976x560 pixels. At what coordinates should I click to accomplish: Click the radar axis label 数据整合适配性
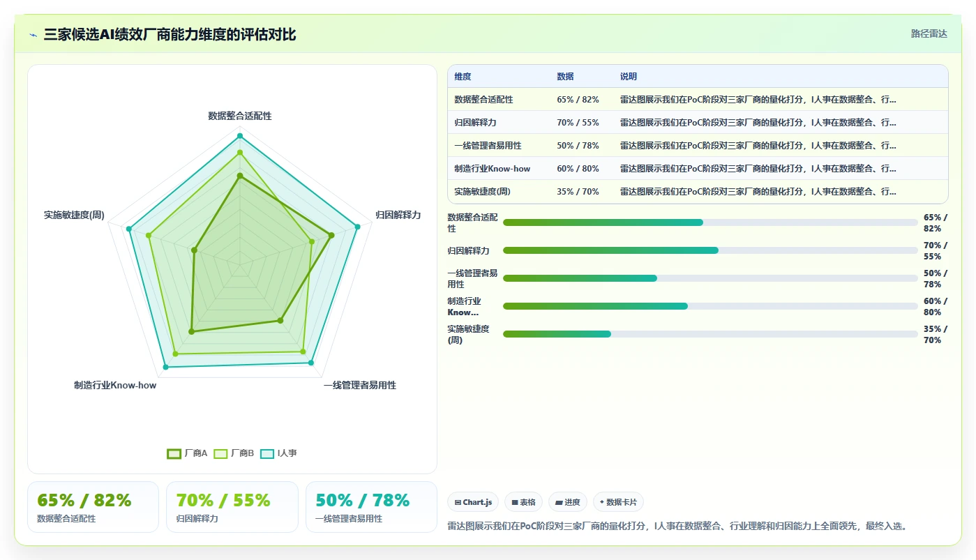click(239, 116)
